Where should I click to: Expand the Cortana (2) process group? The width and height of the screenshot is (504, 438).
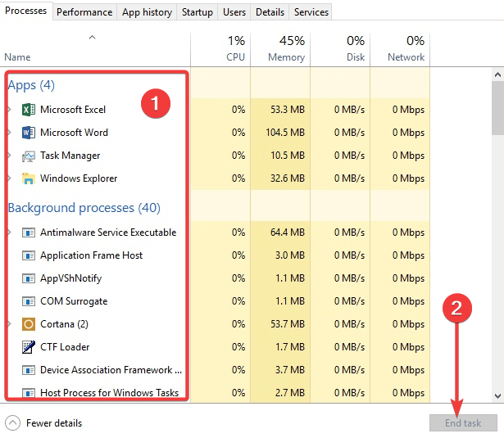pos(10,324)
